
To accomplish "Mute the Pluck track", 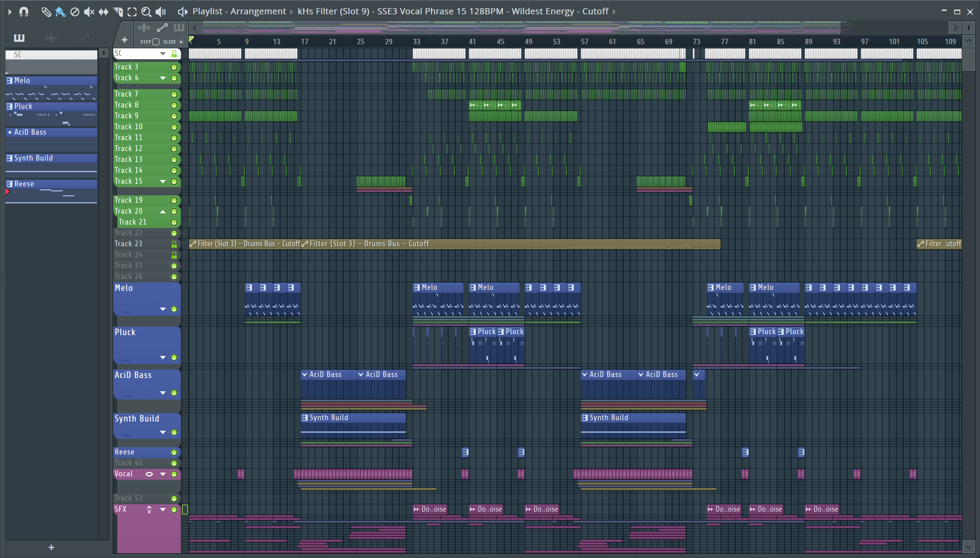I will pyautogui.click(x=174, y=358).
